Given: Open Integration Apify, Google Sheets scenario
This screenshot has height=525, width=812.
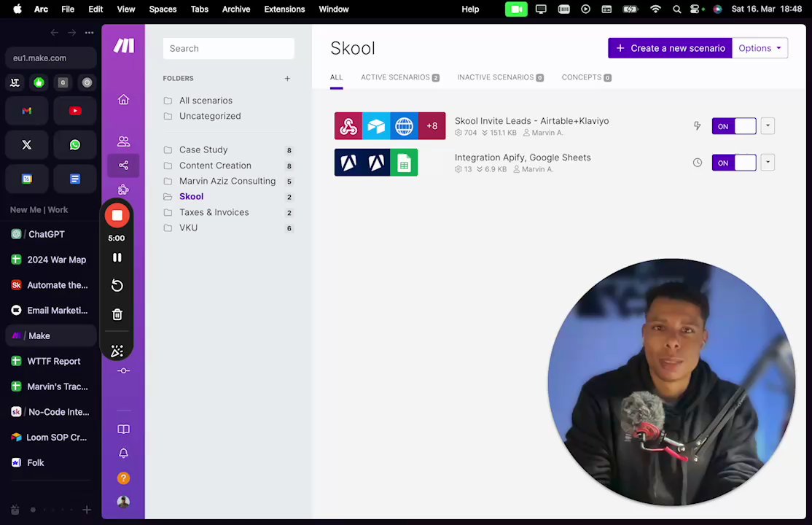Looking at the screenshot, I should point(523,157).
